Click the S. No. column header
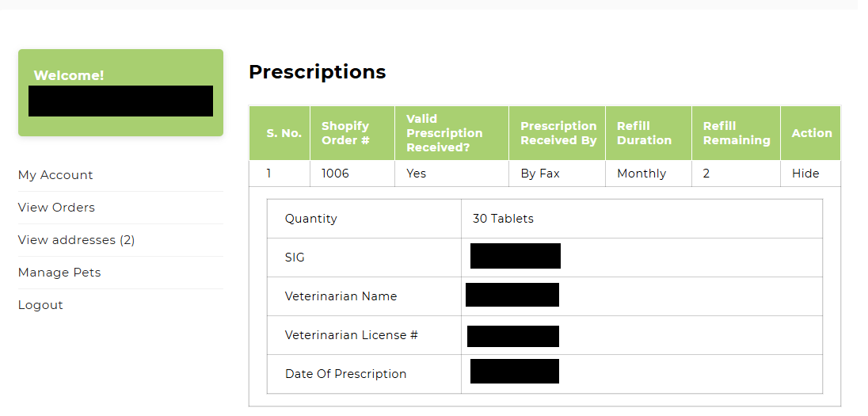 pyautogui.click(x=284, y=133)
